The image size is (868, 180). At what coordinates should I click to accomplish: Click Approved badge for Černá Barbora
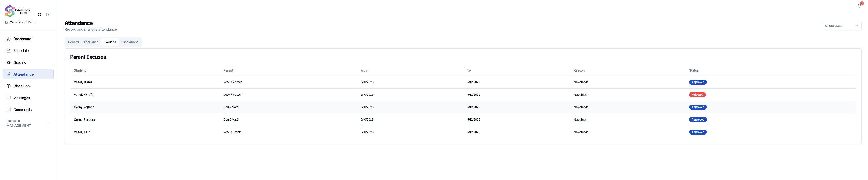coord(697,120)
